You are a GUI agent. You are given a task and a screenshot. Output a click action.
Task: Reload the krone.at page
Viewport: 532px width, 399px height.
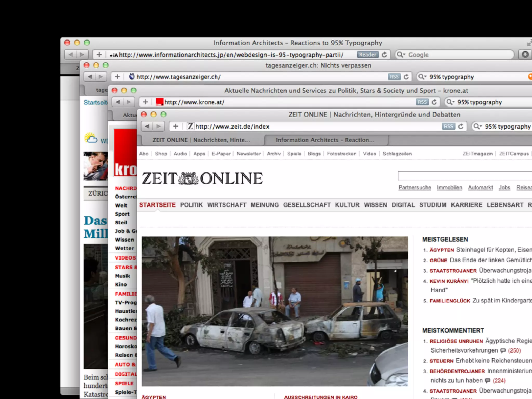[x=434, y=102]
